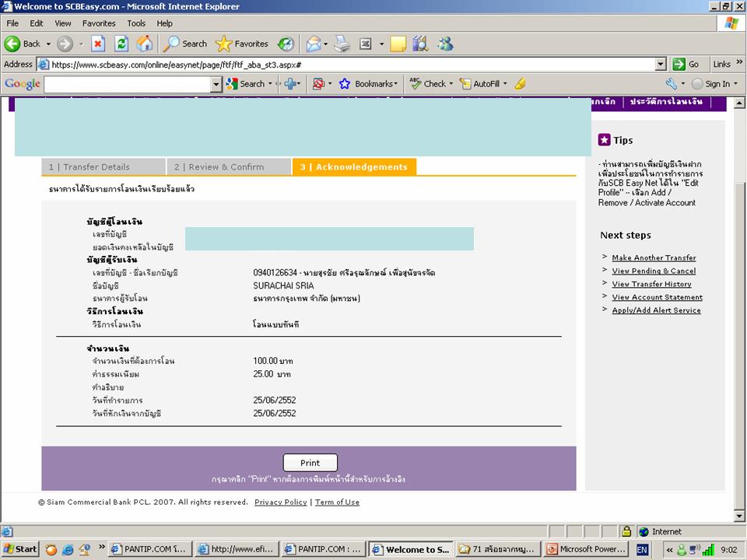The width and height of the screenshot is (747, 560).
Task: Open the Privacy Policy footer link
Action: [281, 502]
